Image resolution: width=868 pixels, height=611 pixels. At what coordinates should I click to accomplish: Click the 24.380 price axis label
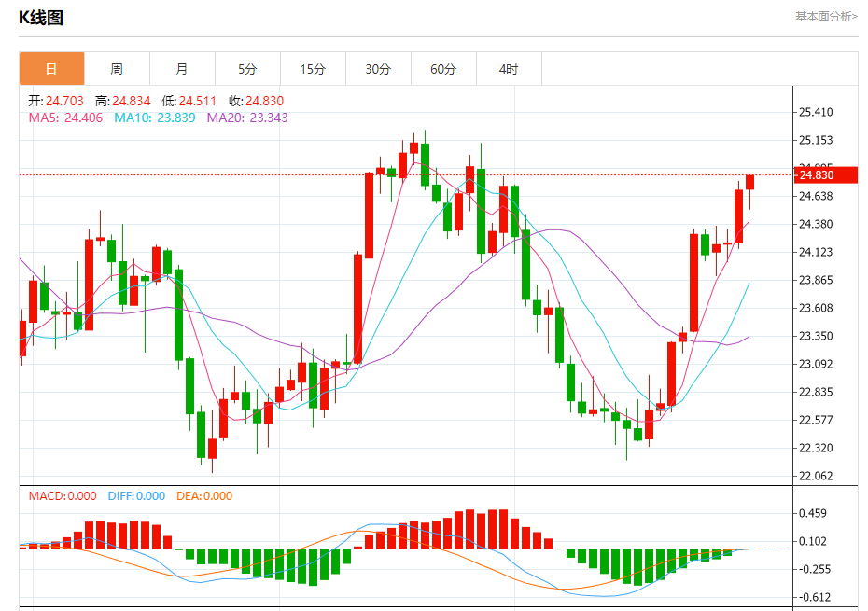(x=816, y=224)
